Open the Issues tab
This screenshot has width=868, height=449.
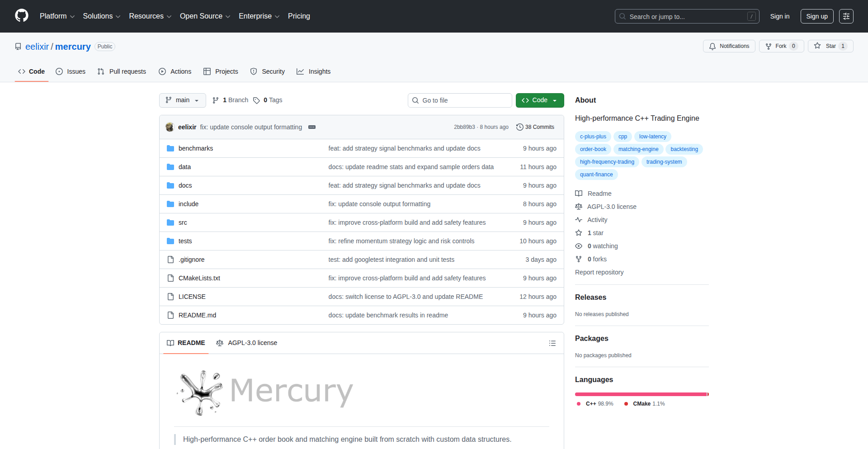pyautogui.click(x=71, y=71)
